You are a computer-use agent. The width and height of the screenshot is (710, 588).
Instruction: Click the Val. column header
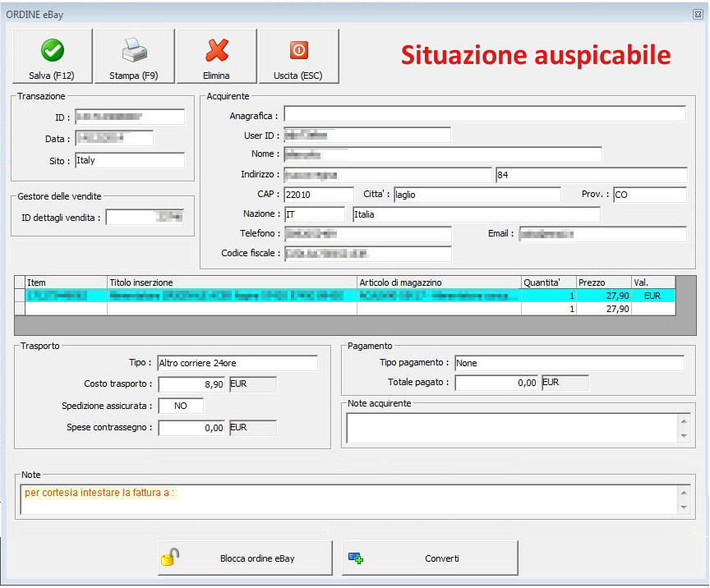coord(653,283)
